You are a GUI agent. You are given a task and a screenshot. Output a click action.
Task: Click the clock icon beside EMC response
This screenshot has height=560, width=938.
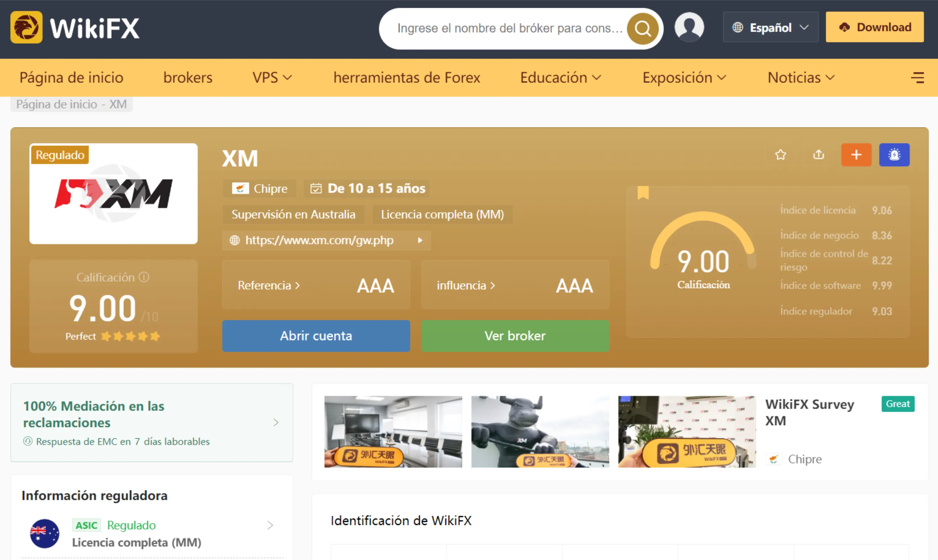(28, 441)
